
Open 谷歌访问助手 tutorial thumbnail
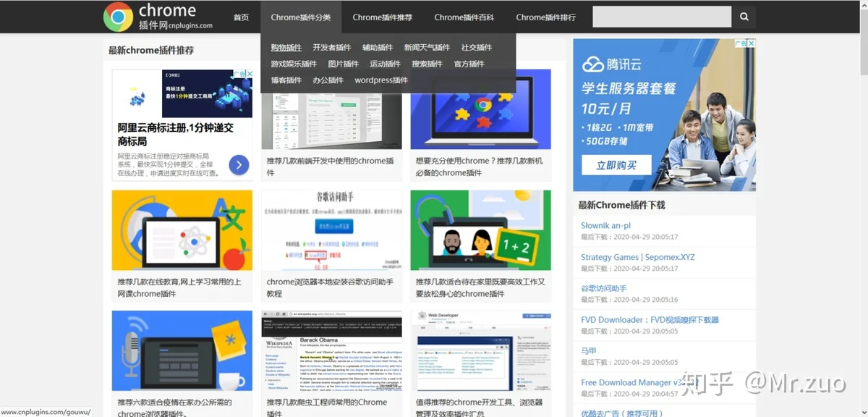pyautogui.click(x=331, y=230)
